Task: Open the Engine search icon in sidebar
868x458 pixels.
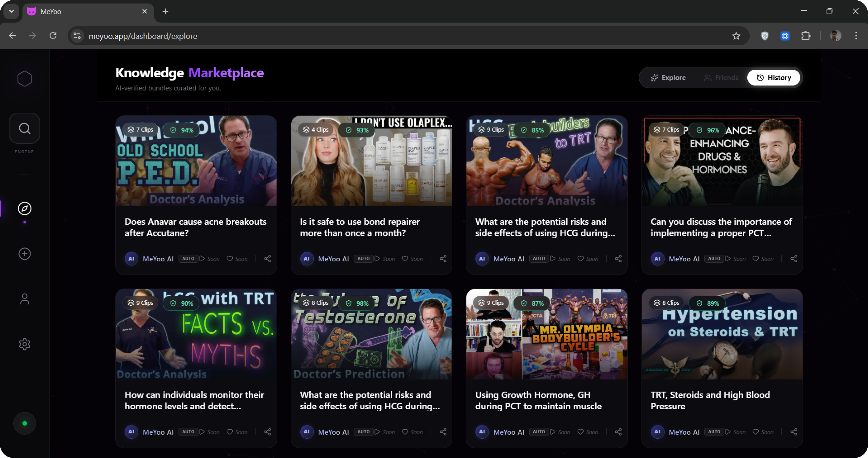Action: coord(24,128)
